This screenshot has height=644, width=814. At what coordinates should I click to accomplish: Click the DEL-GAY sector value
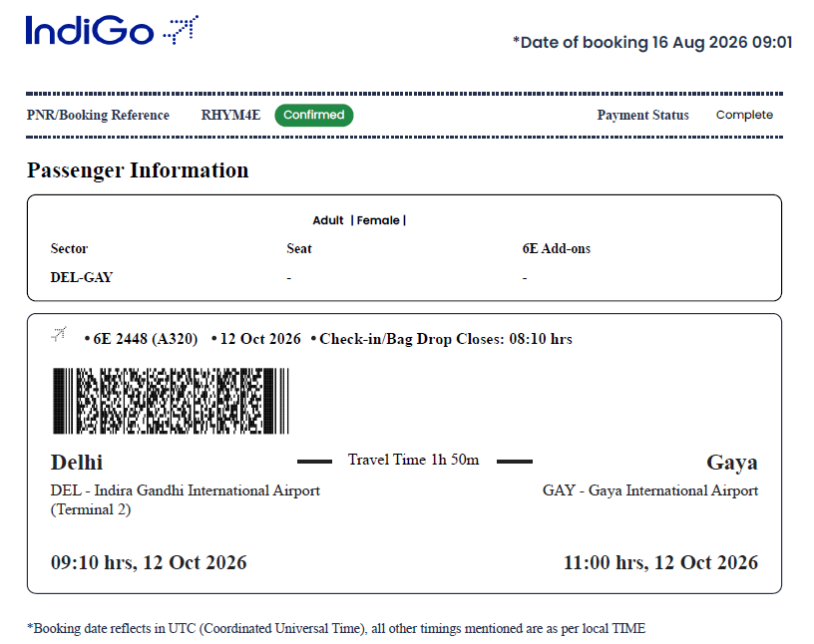82,277
